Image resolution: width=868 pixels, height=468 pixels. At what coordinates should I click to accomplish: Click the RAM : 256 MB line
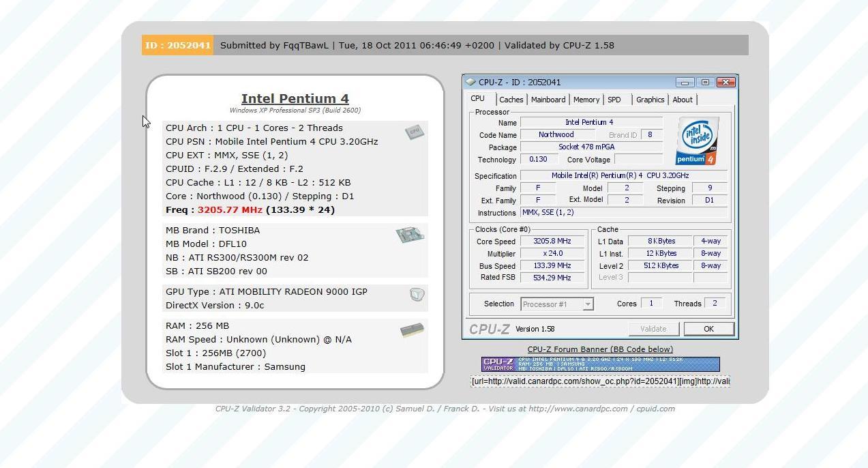click(198, 325)
